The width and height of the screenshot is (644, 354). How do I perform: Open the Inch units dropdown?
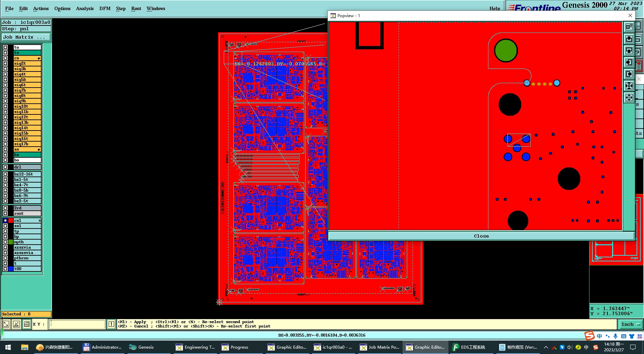coord(630,324)
